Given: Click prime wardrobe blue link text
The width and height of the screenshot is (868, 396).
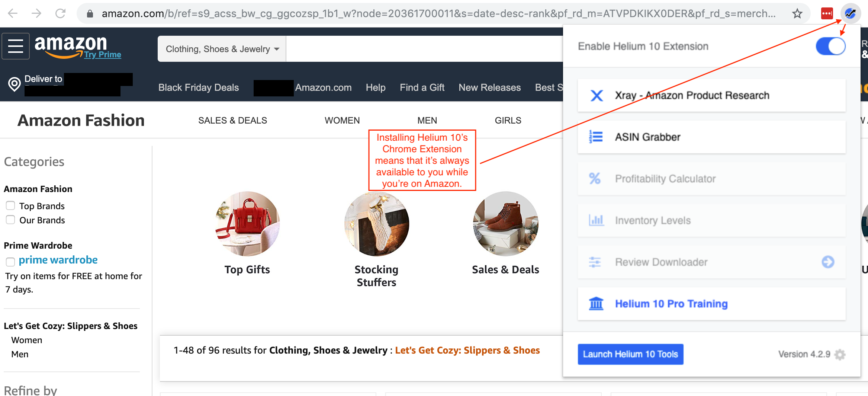Looking at the screenshot, I should coord(58,260).
